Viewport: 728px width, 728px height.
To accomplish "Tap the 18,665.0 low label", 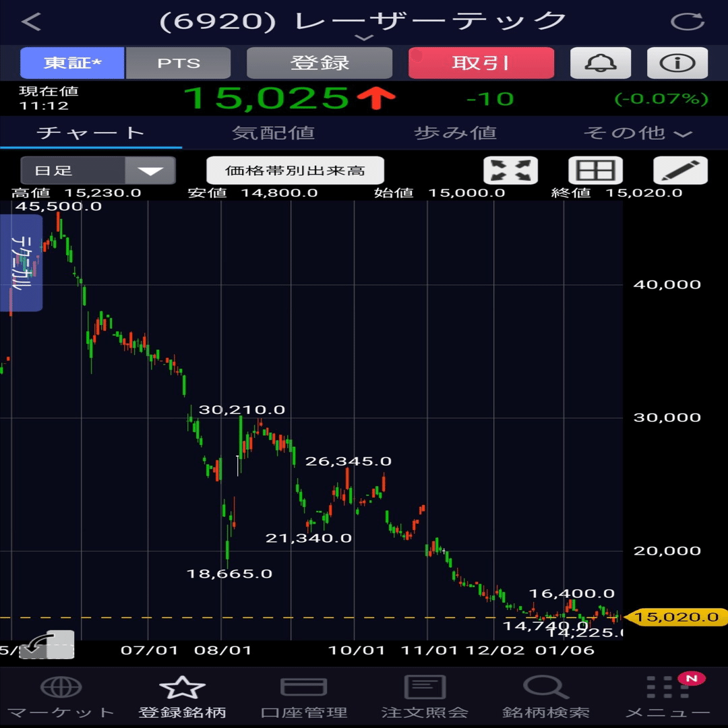I will click(229, 574).
